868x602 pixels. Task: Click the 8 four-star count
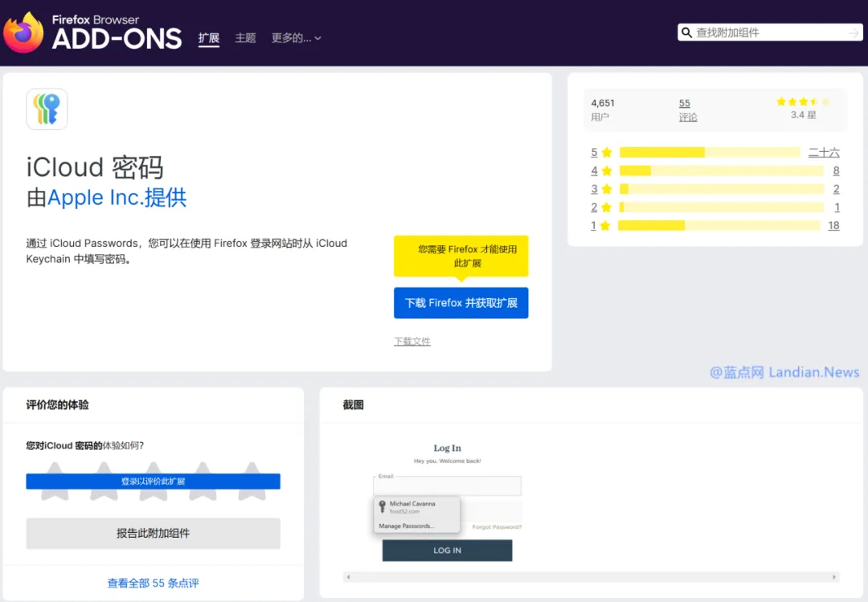click(836, 170)
